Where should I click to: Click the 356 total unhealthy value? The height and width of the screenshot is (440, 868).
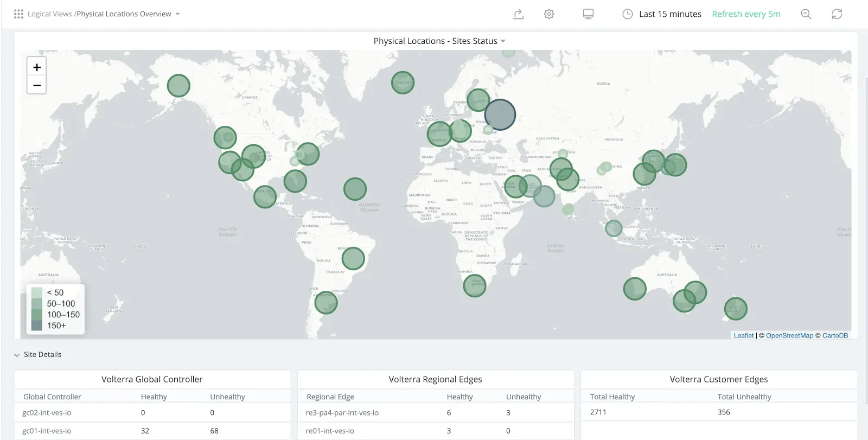click(724, 412)
